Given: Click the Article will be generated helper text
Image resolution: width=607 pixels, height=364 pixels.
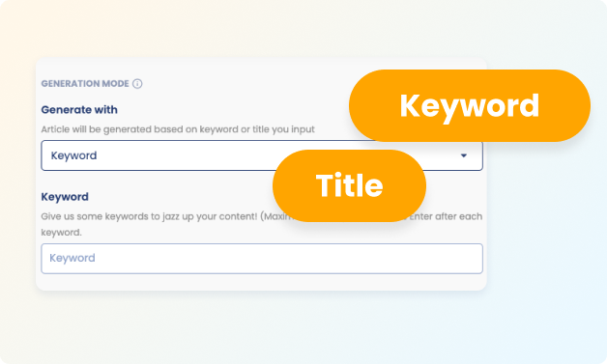Looking at the screenshot, I should pyautogui.click(x=178, y=129).
